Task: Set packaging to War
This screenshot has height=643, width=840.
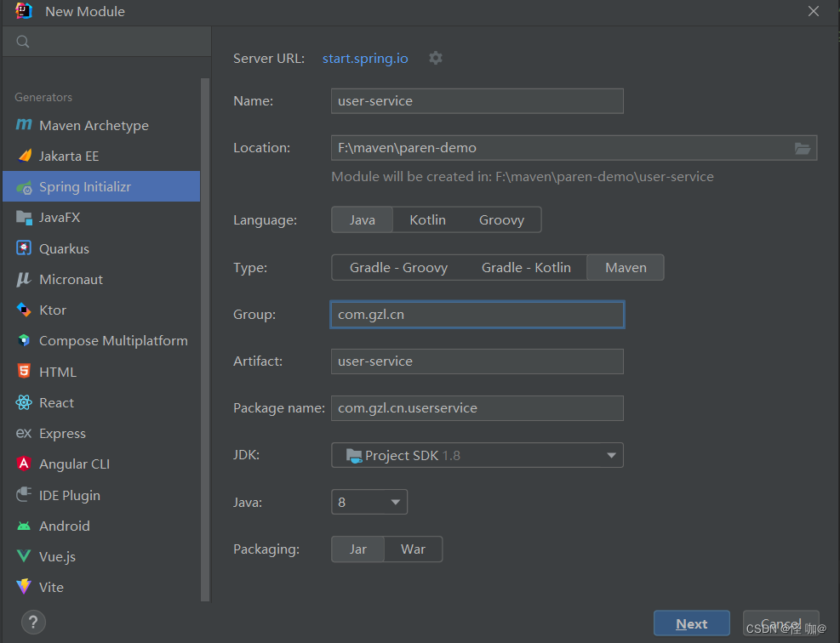Action: 413,549
